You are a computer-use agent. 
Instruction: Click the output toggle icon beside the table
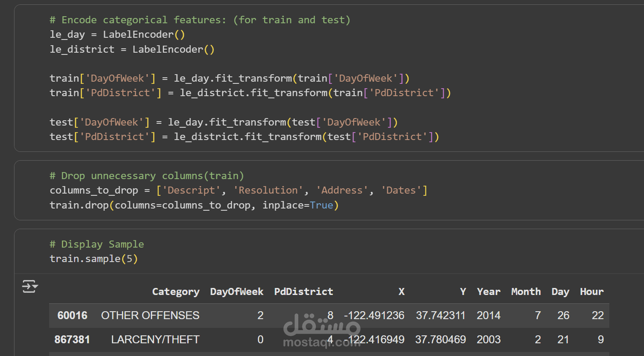pyautogui.click(x=30, y=287)
